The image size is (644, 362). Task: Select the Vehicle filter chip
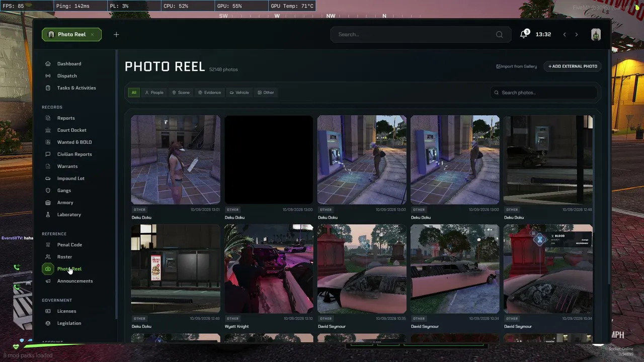(239, 93)
